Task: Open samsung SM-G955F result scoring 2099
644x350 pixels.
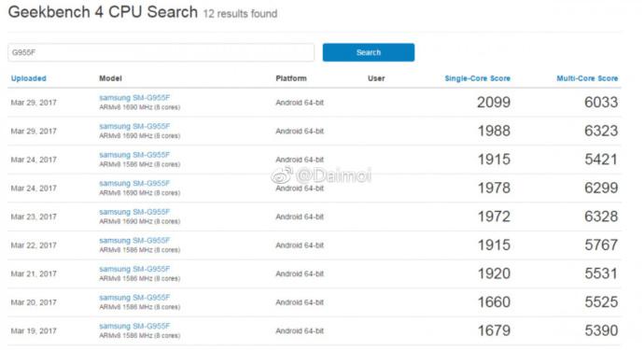Action: click(134, 98)
